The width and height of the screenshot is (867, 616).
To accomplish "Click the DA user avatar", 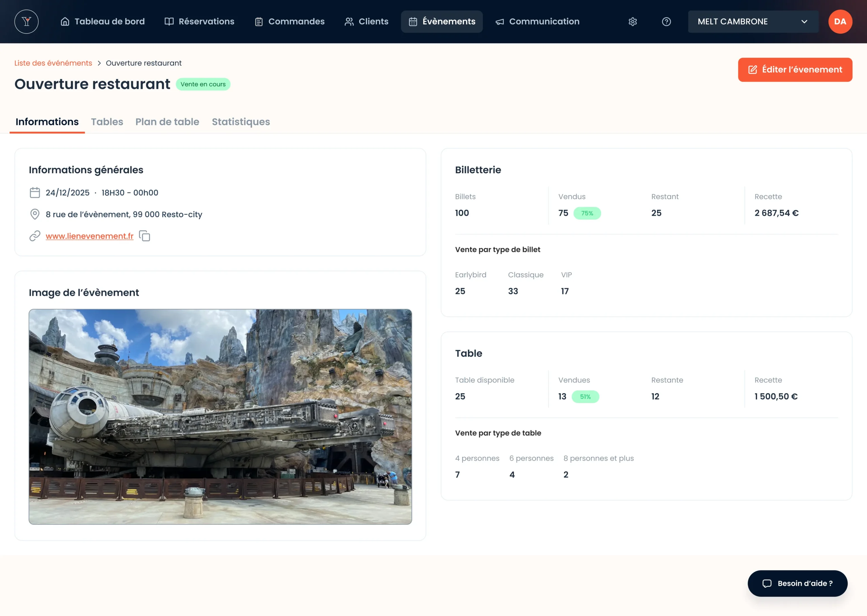I will click(840, 22).
